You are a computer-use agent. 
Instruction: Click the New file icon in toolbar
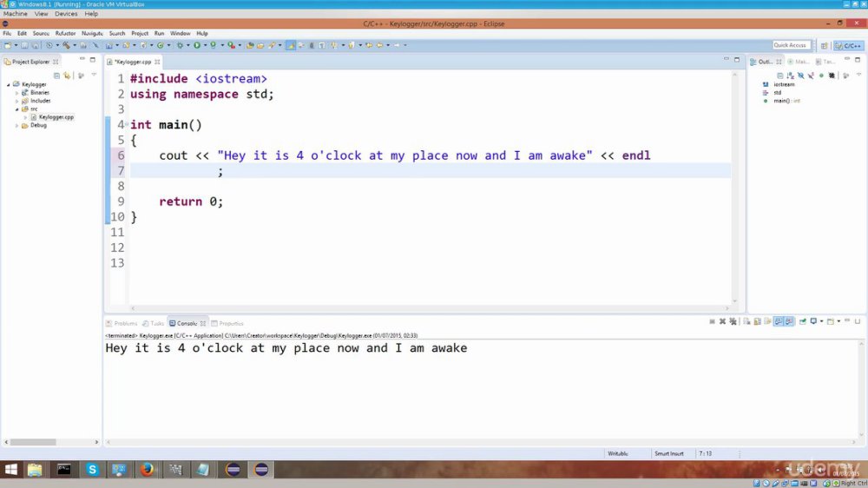[x=7, y=45]
